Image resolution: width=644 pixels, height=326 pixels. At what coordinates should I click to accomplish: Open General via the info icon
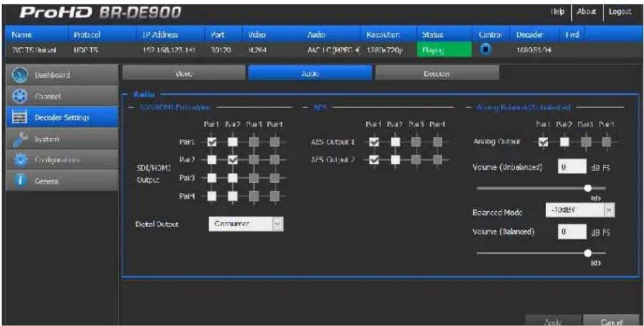point(19,181)
